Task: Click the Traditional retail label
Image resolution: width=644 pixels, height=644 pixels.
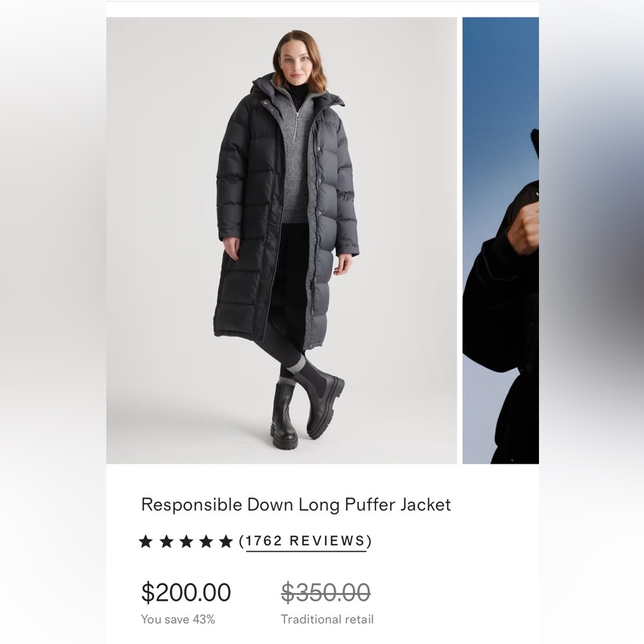Action: tap(327, 620)
